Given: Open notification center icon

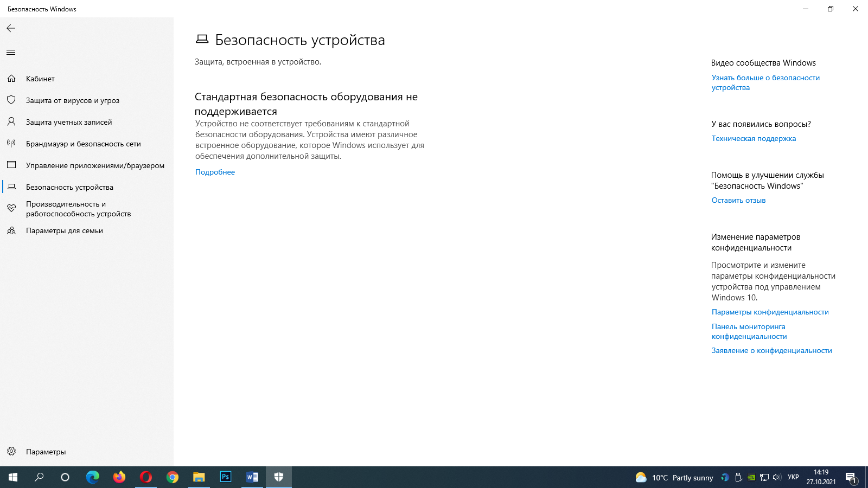Looking at the screenshot, I should point(851,478).
